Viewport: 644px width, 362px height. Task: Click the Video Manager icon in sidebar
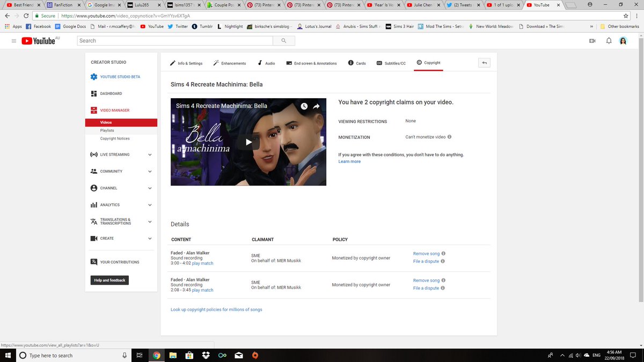pos(94,110)
